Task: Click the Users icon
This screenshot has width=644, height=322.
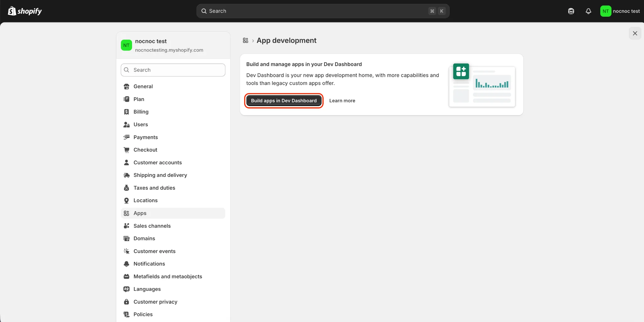Action: pos(126,124)
